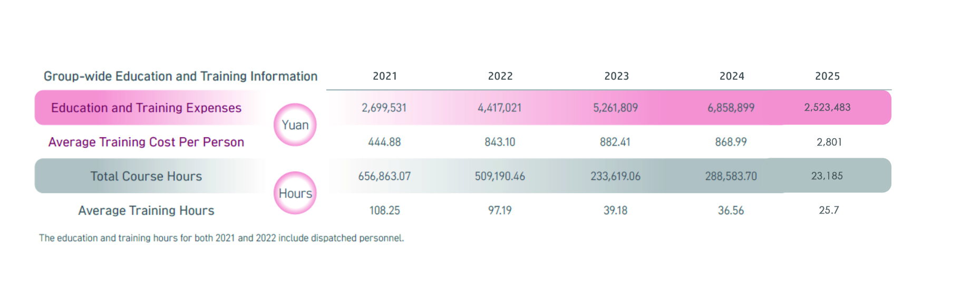Viewport: 980px width, 288px height.
Task: Click the Hours unit circle badge
Action: click(295, 194)
